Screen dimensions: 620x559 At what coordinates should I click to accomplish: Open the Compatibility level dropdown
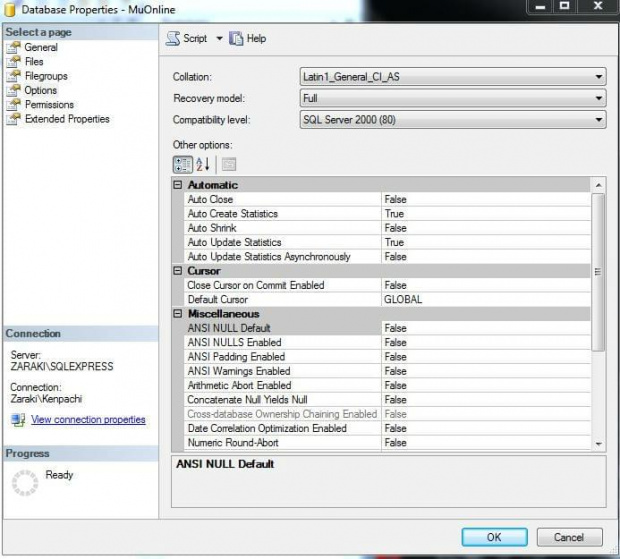(598, 120)
